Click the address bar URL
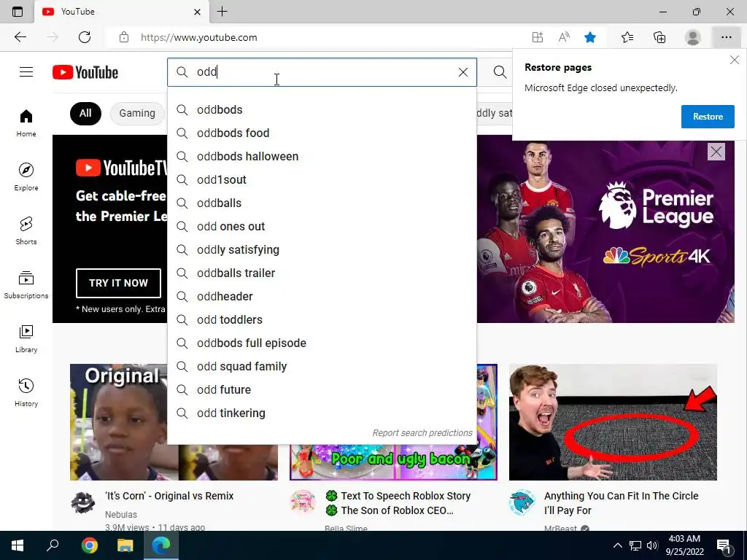 (x=198, y=37)
